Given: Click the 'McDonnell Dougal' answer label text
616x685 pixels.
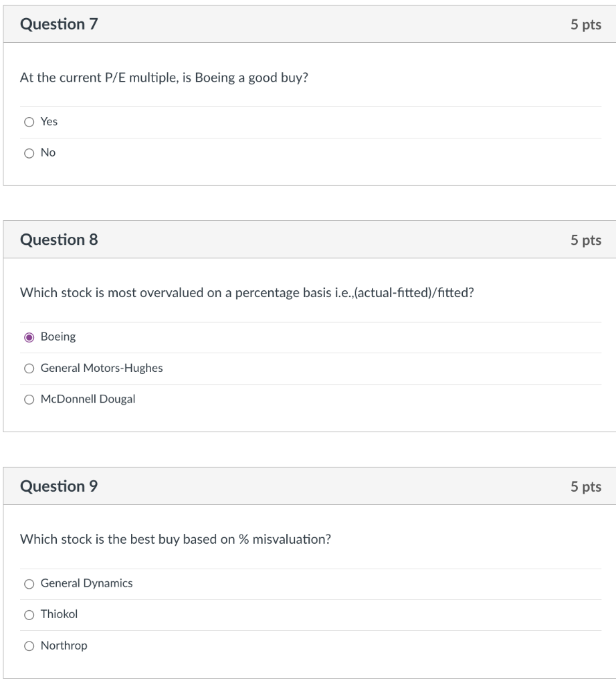Looking at the screenshot, I should (x=88, y=399).
